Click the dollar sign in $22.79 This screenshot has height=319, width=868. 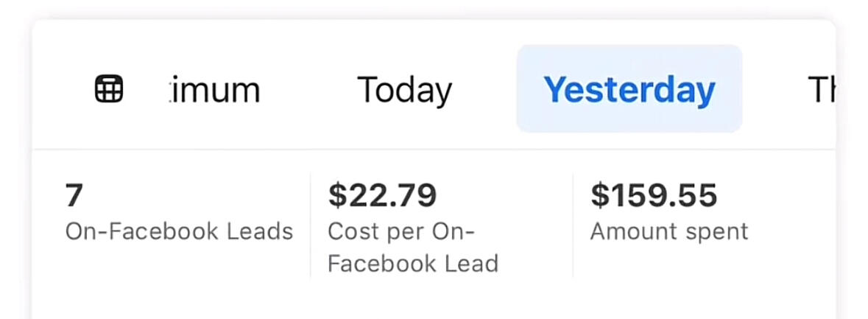(337, 195)
